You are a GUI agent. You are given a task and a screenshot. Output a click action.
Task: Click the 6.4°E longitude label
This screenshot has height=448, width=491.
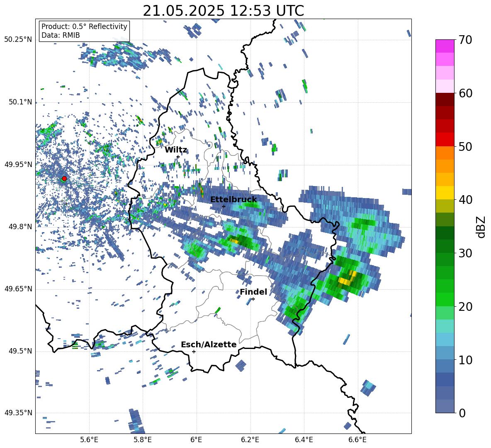point(304,440)
